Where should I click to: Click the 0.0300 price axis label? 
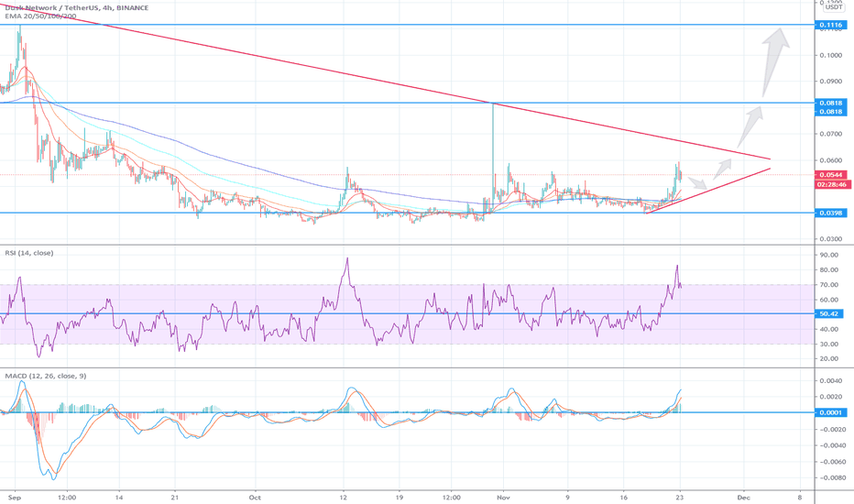pyautogui.click(x=830, y=239)
